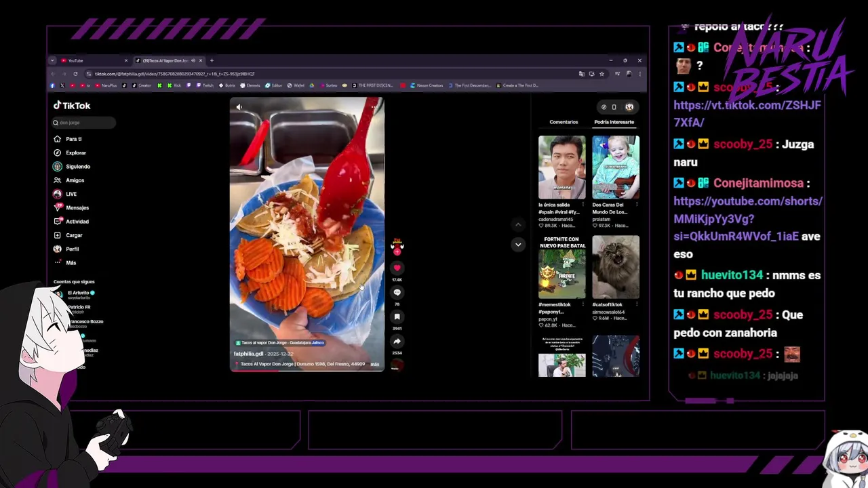868x488 pixels.
Task: Open 'la única salida' video thumbnail
Action: click(561, 167)
